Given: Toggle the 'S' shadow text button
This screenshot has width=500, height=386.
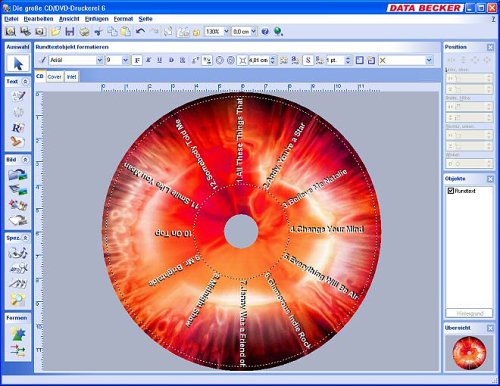Looking at the screenshot, I should click(x=308, y=60).
